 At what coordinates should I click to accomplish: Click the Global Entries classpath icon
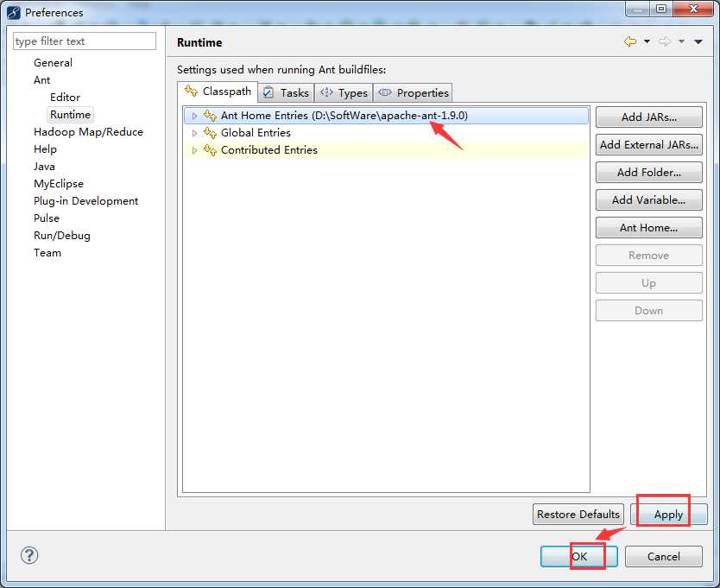(210, 133)
